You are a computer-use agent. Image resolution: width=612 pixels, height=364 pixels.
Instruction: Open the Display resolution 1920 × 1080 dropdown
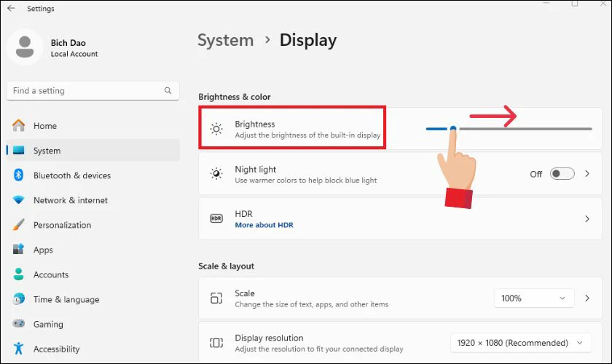521,343
